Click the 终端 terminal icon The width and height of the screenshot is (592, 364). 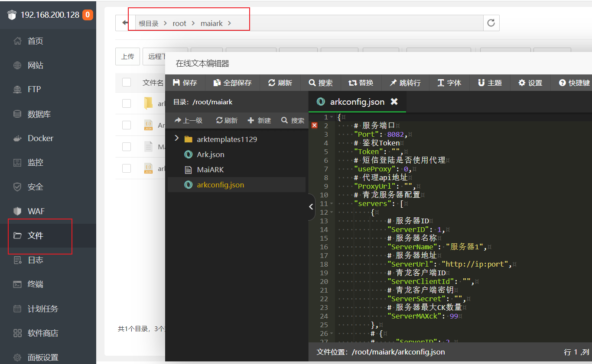(x=17, y=284)
